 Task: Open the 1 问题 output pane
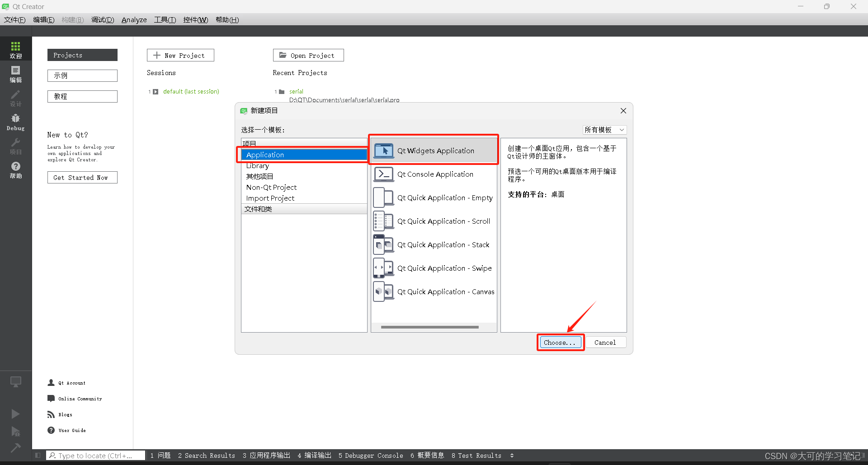(160, 456)
